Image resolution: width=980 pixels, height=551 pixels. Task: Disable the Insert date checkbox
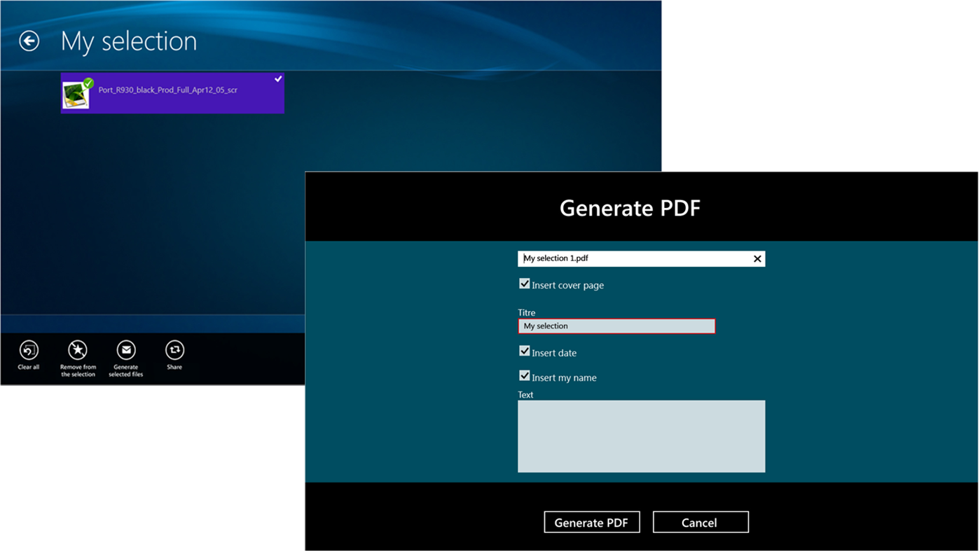click(524, 351)
